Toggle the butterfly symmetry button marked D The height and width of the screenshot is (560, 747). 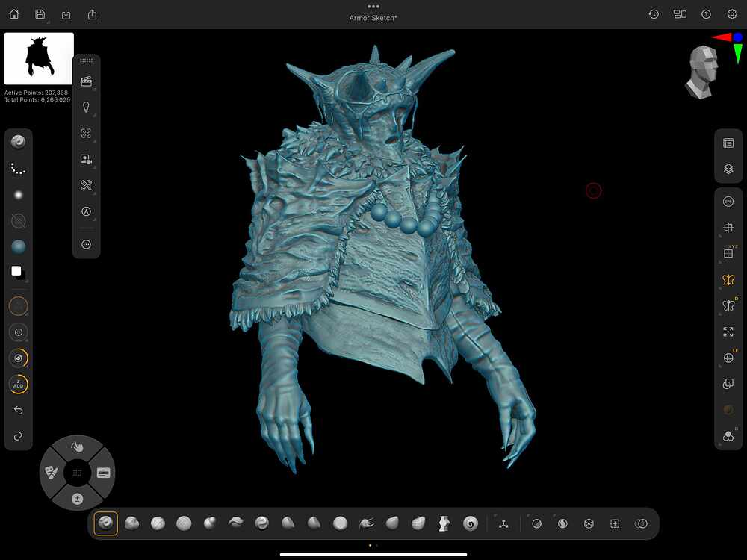click(728, 305)
